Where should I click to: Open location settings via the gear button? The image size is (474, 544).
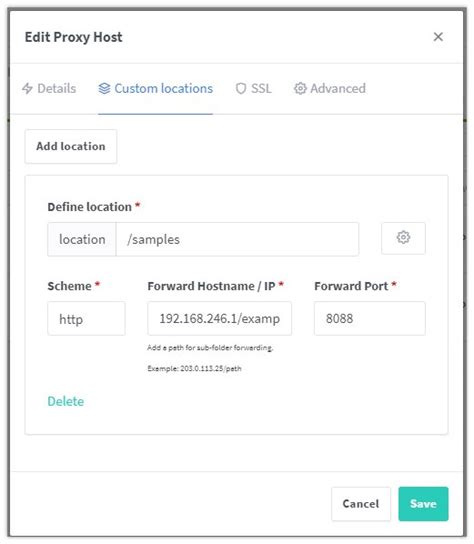403,238
